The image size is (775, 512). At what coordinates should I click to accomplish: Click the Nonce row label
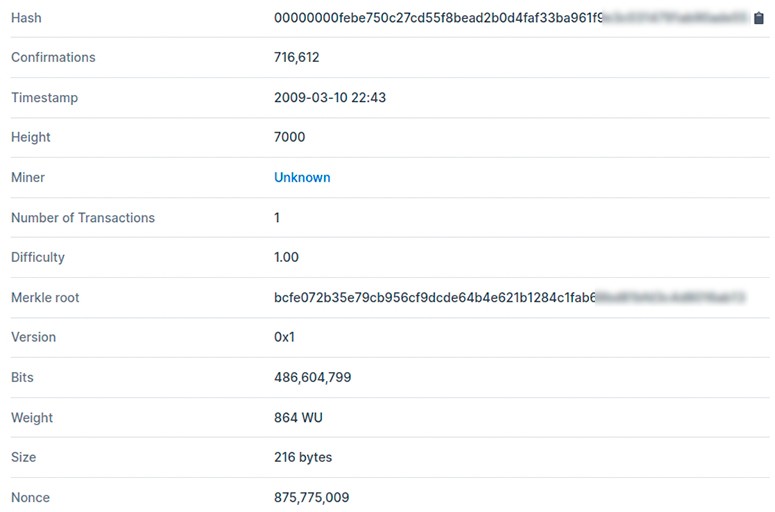tap(30, 497)
